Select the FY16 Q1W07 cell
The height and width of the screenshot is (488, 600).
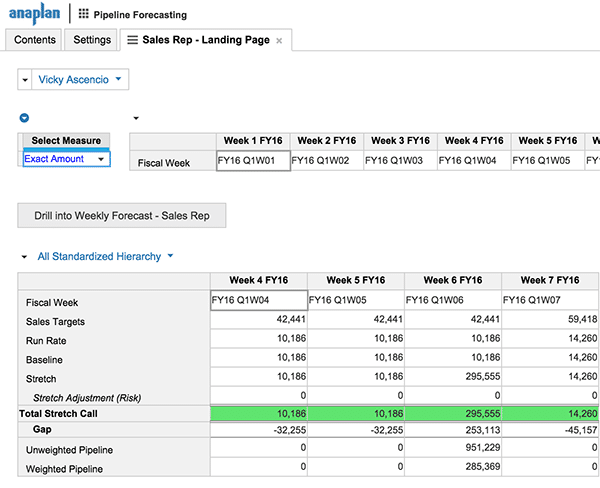pyautogui.click(x=550, y=300)
